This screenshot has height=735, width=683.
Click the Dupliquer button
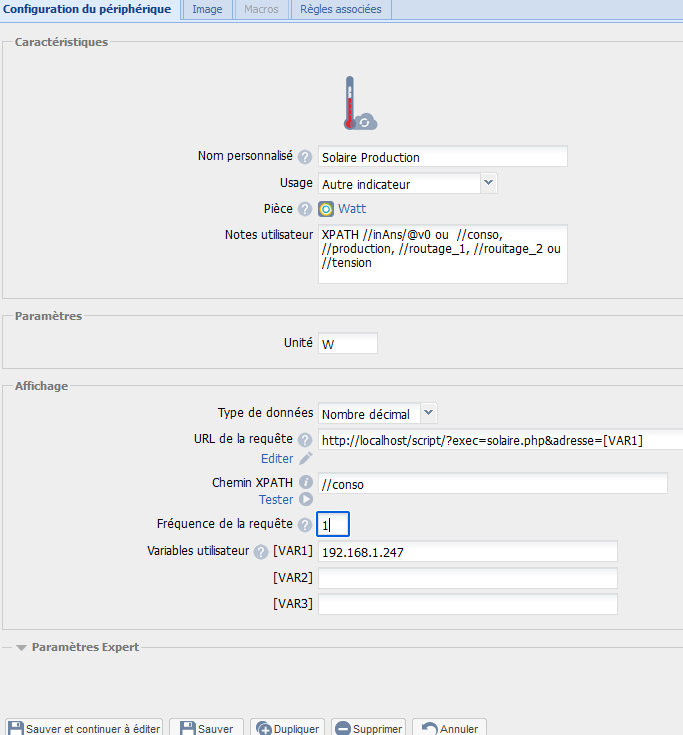tap(288, 728)
